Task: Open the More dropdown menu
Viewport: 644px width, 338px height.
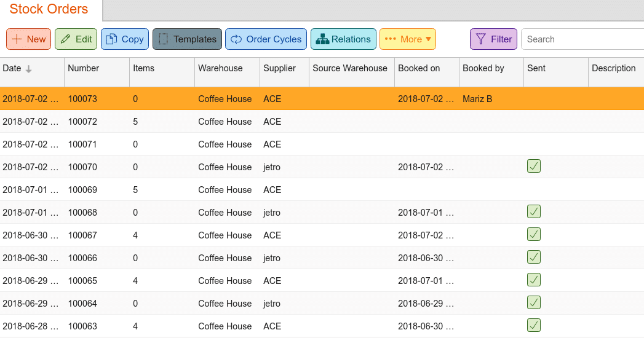Action: pos(407,39)
